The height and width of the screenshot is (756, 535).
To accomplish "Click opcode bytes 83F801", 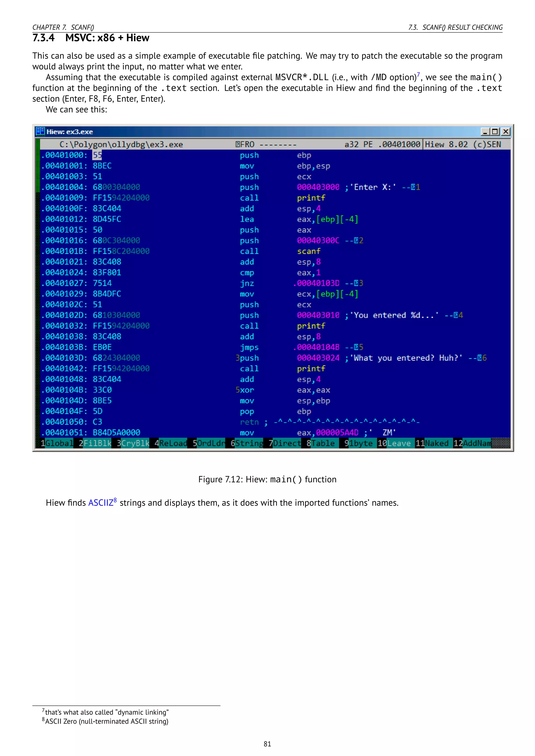I will (107, 272).
